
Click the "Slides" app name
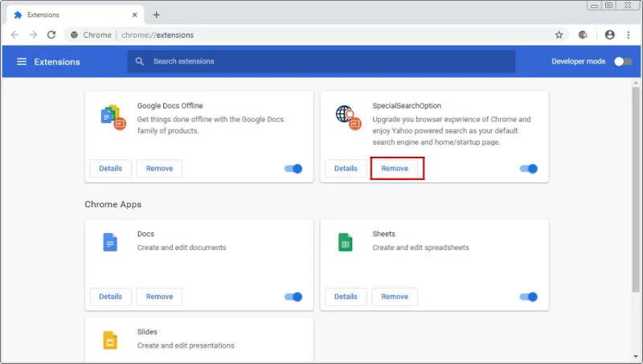pos(147,332)
